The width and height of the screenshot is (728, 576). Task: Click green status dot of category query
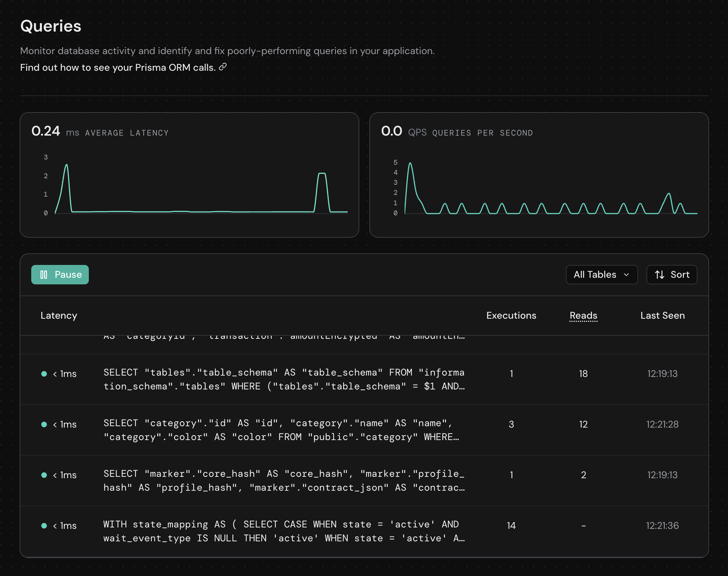tap(44, 424)
